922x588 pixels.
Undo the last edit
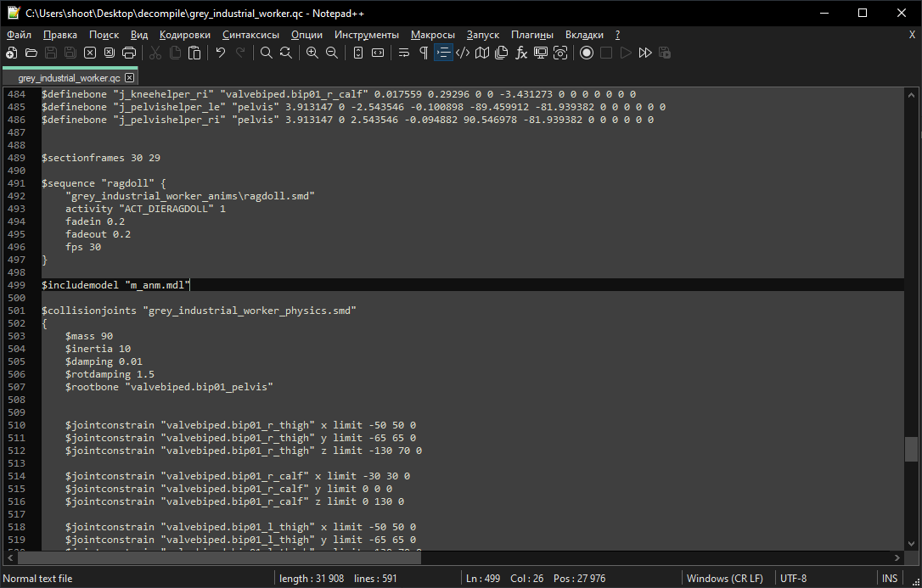coord(221,53)
